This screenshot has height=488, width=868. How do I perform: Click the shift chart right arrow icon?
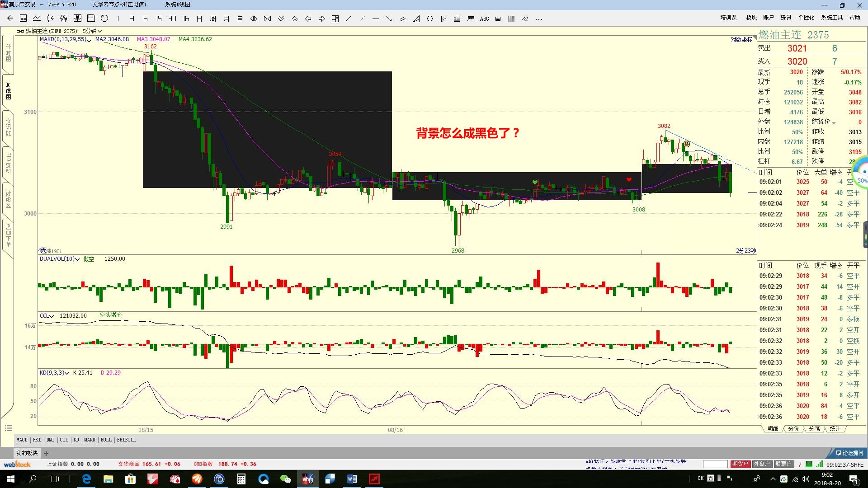click(x=321, y=19)
